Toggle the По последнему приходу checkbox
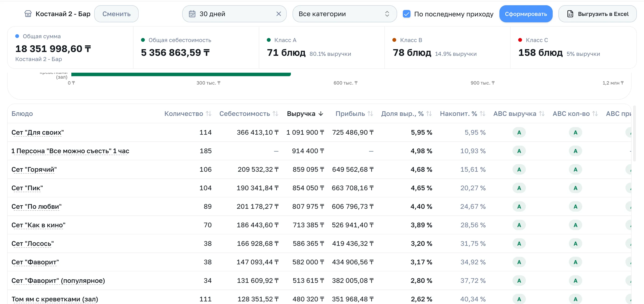 pyautogui.click(x=406, y=14)
